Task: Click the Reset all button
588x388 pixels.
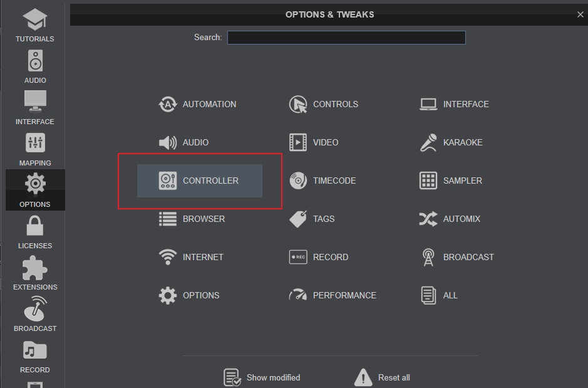Action: [383, 377]
